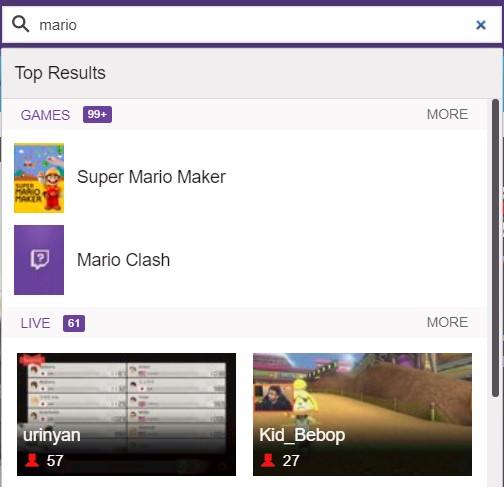Show MORE results for Live
The image size is (504, 487).
tap(447, 322)
